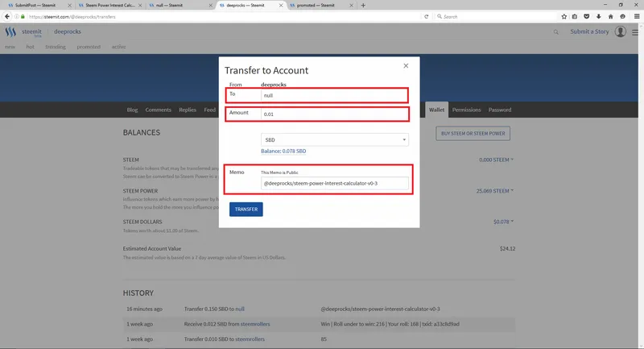Click Buy Steem or Steem Power button

coord(473,133)
